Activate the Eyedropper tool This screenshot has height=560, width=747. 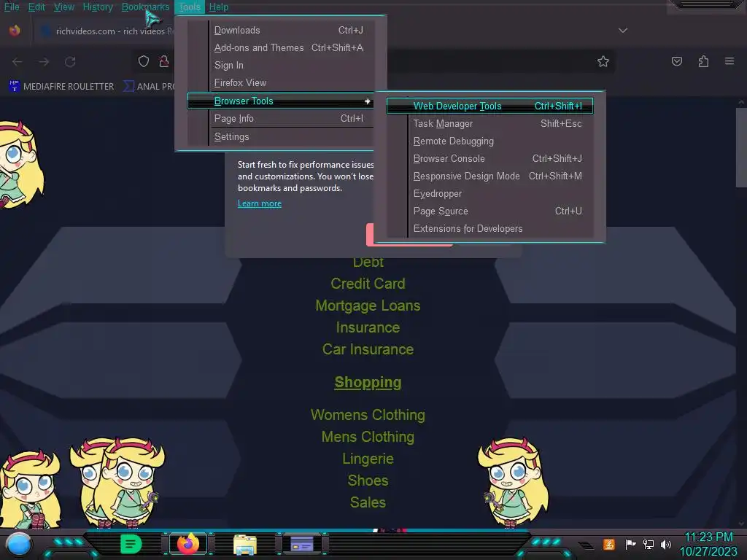(x=489, y=194)
